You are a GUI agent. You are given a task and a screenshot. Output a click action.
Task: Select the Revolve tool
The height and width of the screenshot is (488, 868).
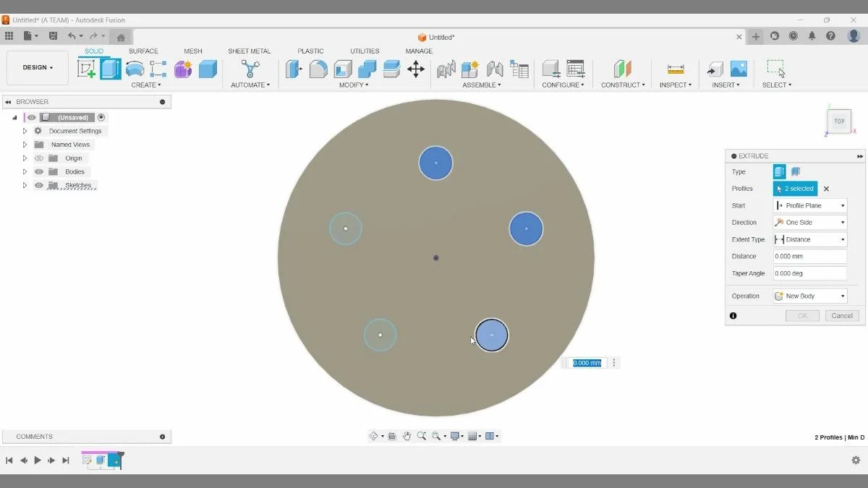pyautogui.click(x=135, y=69)
